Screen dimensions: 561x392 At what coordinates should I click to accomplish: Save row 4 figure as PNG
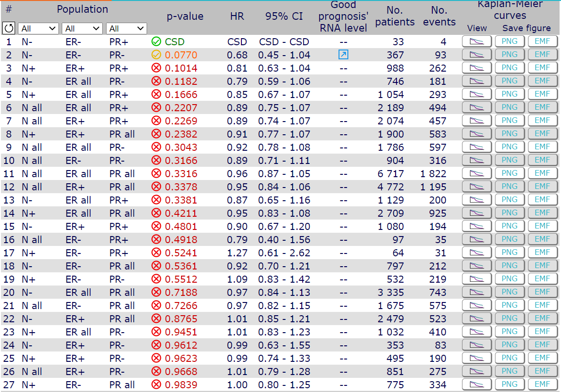coord(510,81)
